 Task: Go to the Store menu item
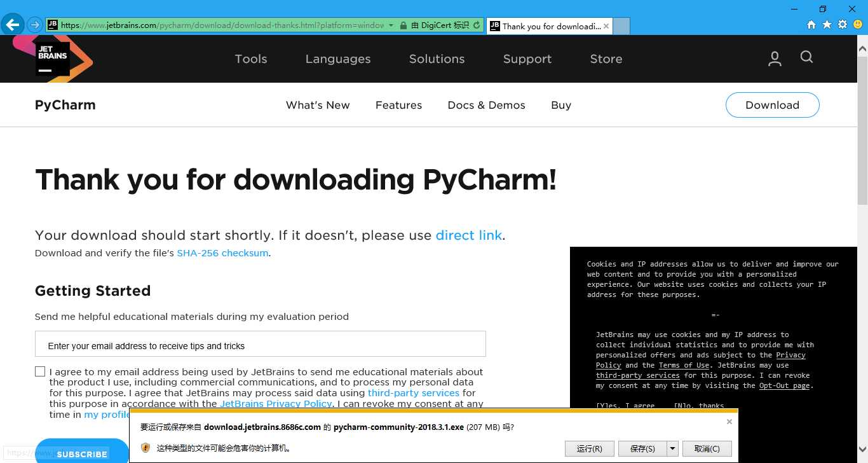606,59
